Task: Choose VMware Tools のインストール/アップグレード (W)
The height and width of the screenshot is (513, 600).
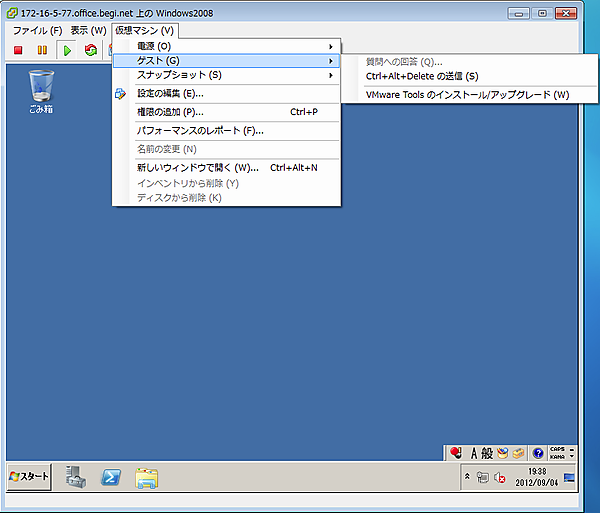Action: coord(467,95)
